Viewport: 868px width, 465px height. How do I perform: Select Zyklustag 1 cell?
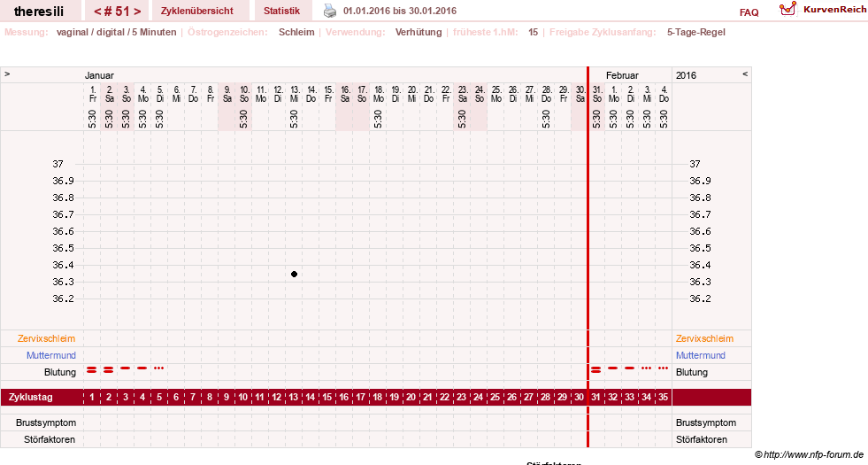tap(92, 397)
